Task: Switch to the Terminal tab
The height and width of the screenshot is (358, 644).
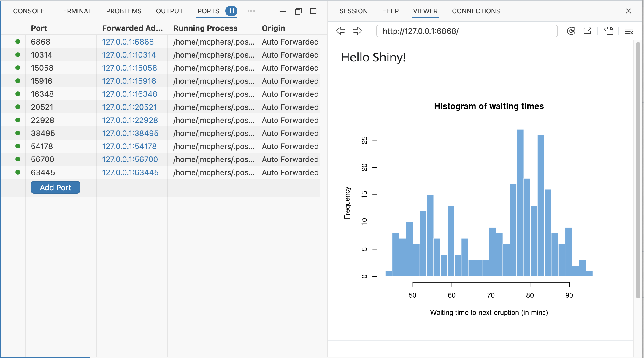Action: pos(75,11)
